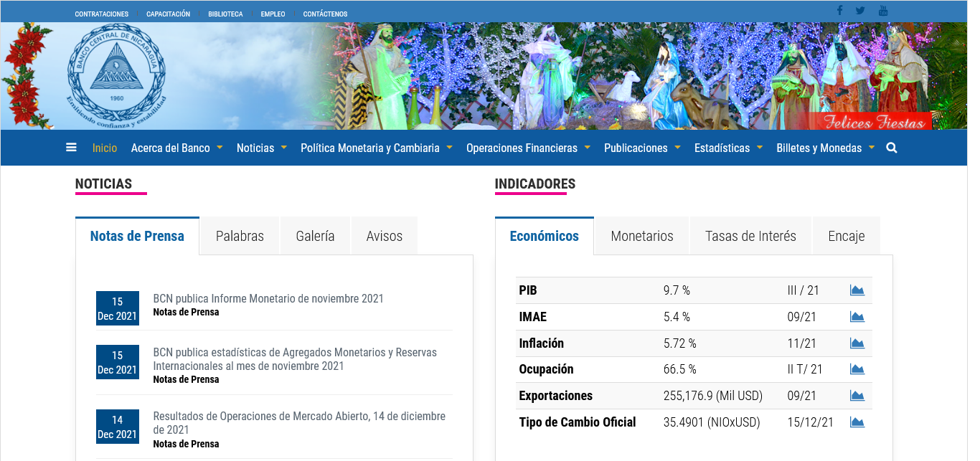Open BCN publica Informe Monetario de noviembre 2021

pyautogui.click(x=268, y=299)
